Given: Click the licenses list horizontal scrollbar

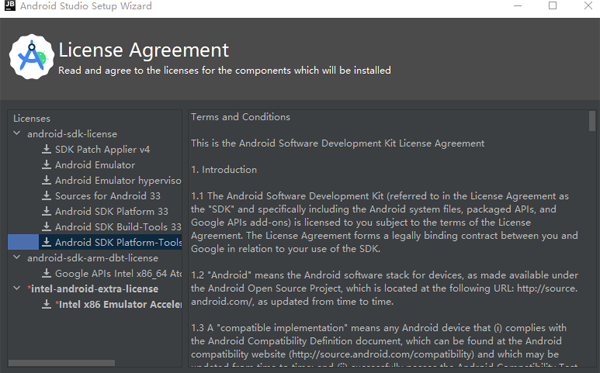Looking at the screenshot, I should pos(62,363).
